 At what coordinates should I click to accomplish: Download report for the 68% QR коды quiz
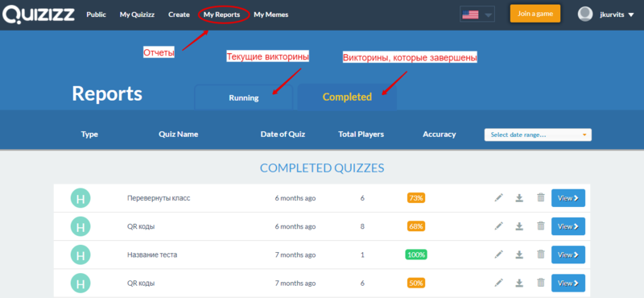point(519,226)
